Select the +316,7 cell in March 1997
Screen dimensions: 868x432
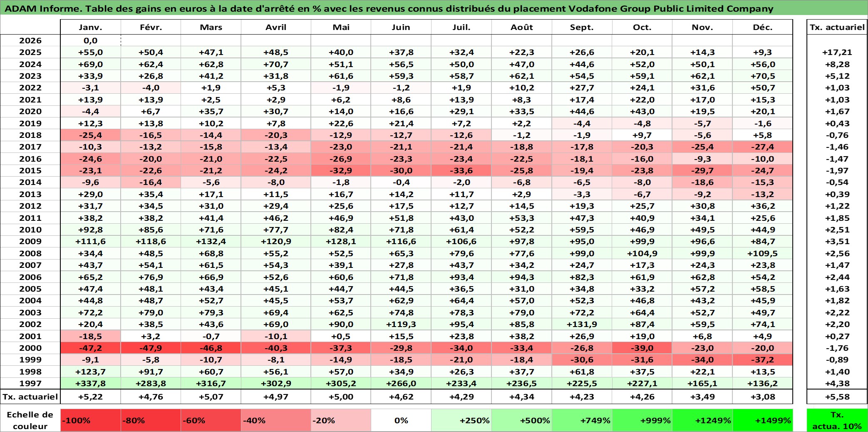point(211,383)
